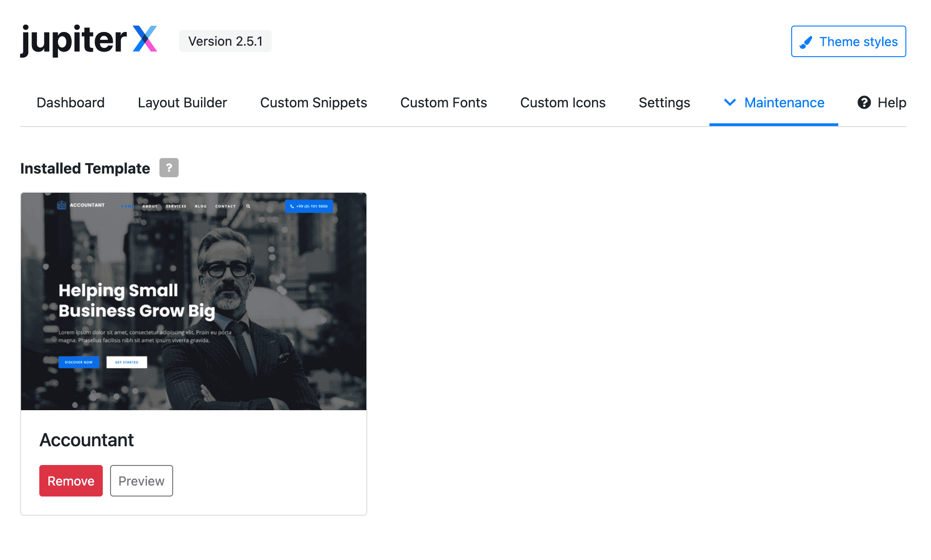This screenshot has width=931, height=560.
Task: Click the Version 2.5.1 badge
Action: tap(225, 41)
